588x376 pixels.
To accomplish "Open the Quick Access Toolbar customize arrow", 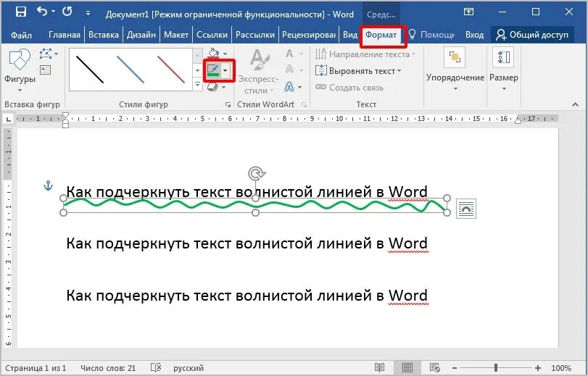I will [x=88, y=13].
